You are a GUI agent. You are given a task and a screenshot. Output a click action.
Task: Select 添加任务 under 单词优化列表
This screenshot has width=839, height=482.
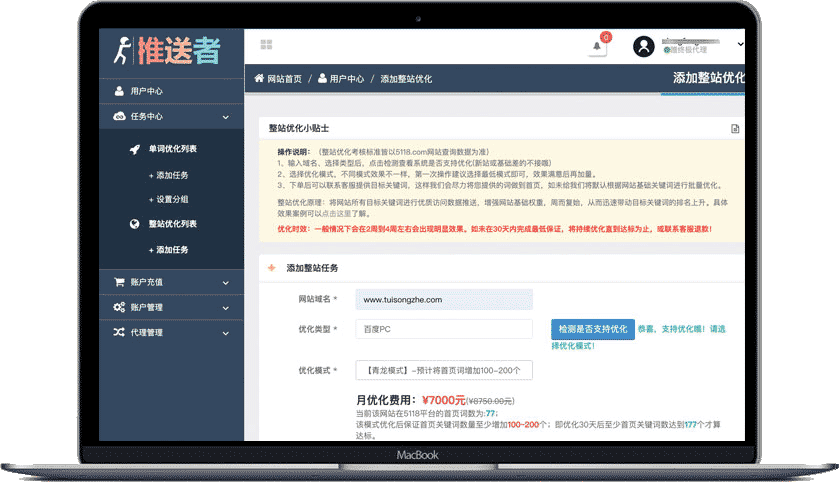coord(169,175)
